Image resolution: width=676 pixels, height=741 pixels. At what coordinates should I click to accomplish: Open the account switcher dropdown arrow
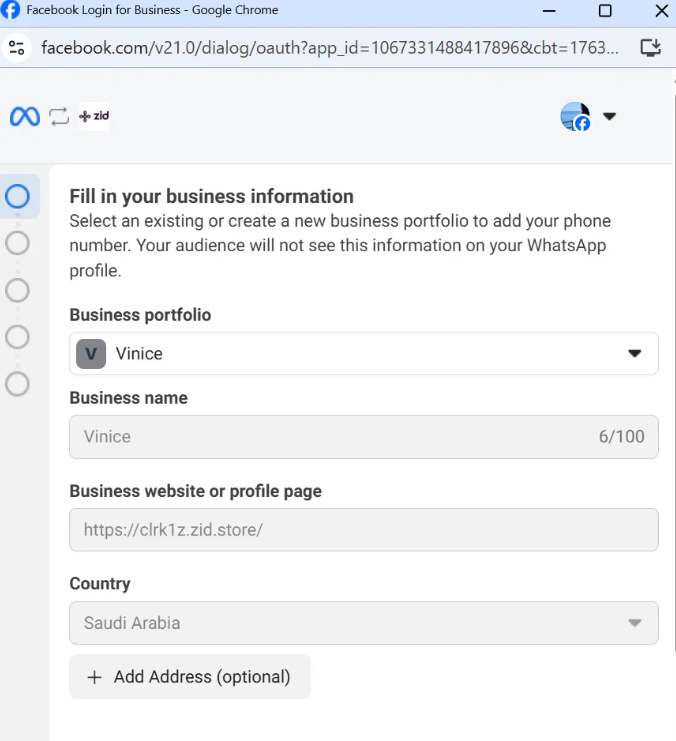pos(609,116)
